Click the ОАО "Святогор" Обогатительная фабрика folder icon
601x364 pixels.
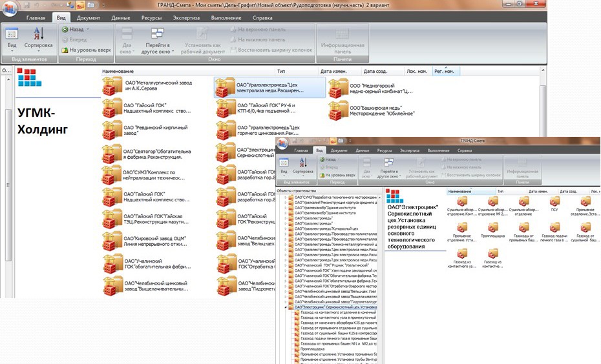[112, 154]
